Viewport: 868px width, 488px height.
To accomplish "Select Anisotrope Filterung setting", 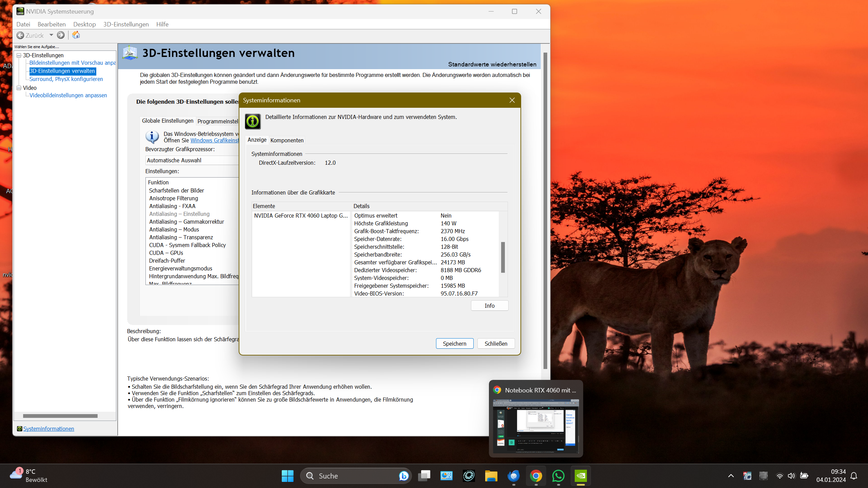I will [174, 198].
